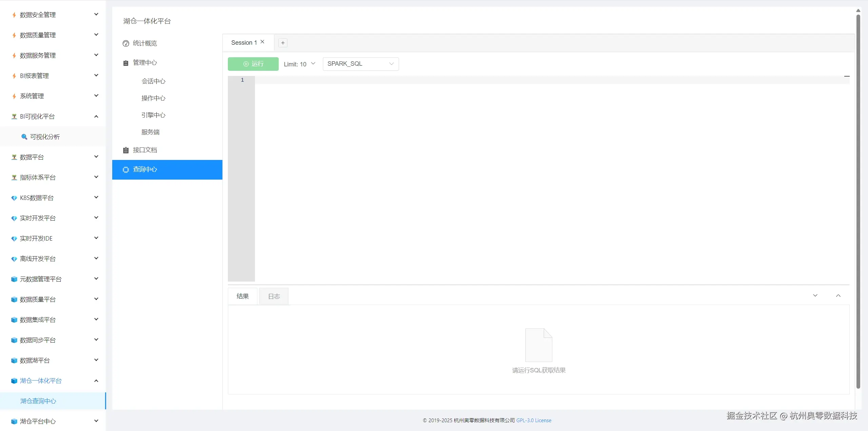Click minimize dash icon on the editor

[847, 76]
